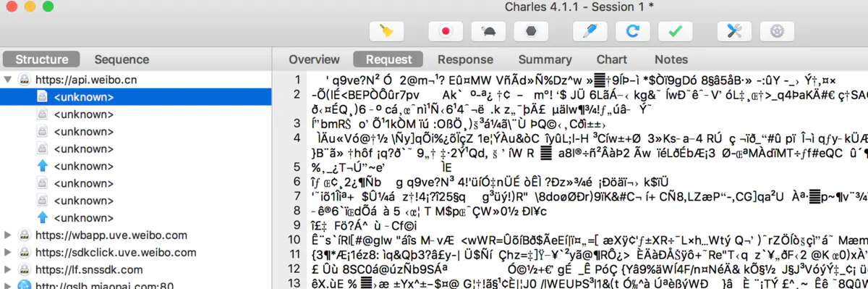Image resolution: width=868 pixels, height=289 pixels.
Task: Open Settings with the gear icon
Action: (x=778, y=31)
